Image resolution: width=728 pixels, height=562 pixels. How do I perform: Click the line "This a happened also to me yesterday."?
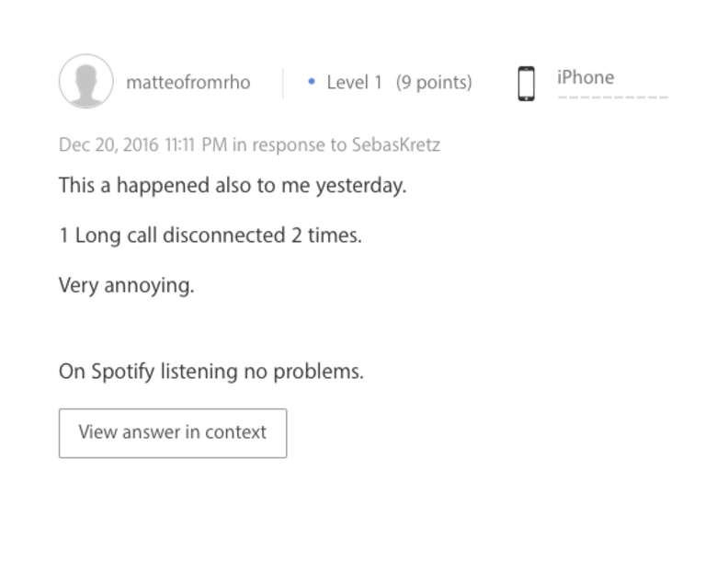click(x=233, y=185)
